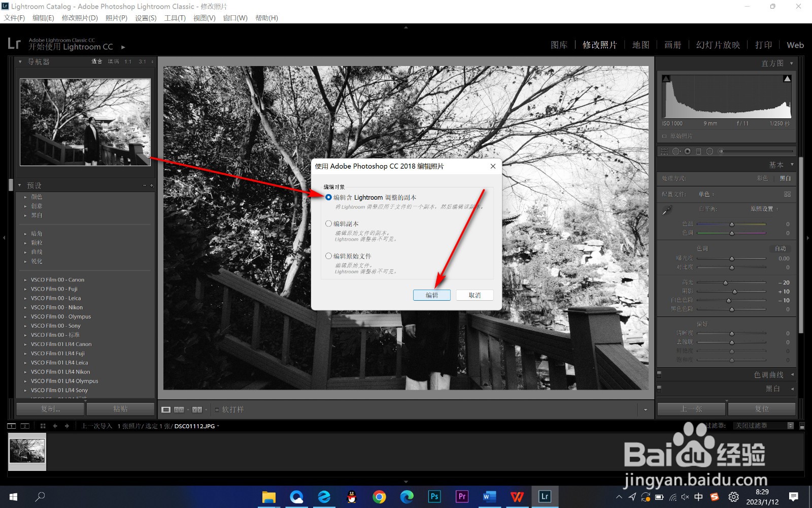Select the graduated filter tool icon

click(x=698, y=151)
